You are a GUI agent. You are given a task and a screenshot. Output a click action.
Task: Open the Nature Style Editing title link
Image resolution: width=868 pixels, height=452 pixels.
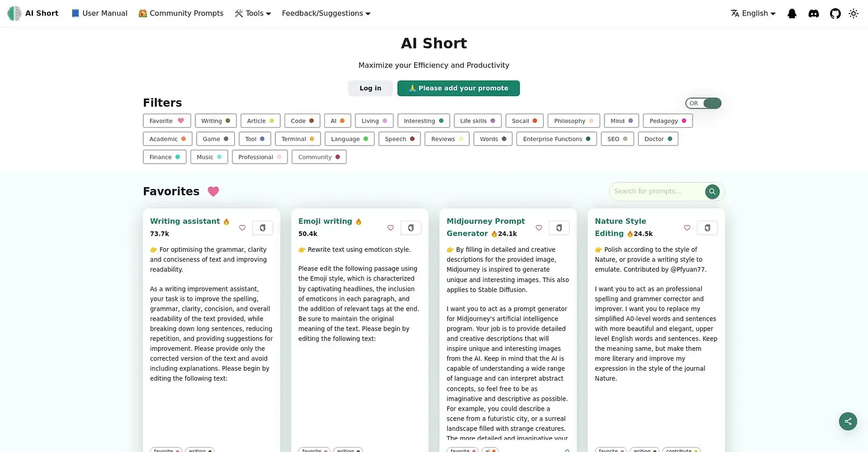(x=620, y=228)
